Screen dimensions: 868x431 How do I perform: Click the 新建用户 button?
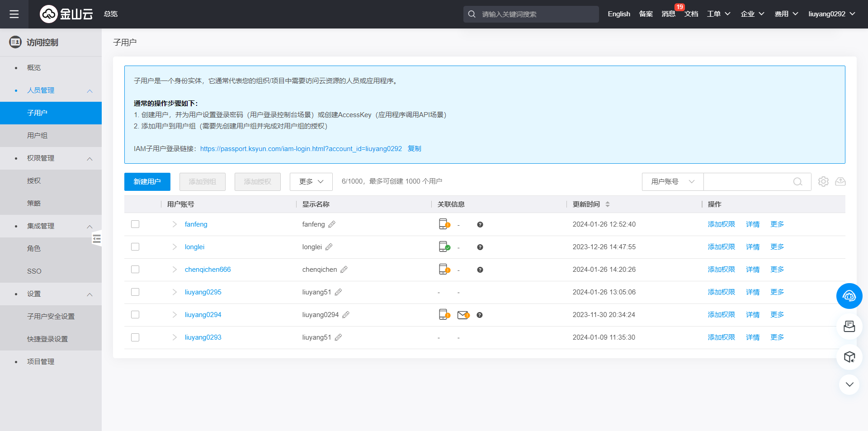(147, 182)
